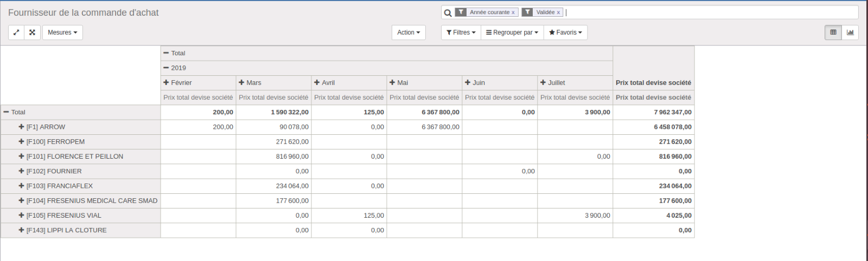Open the Action dropdown

tap(409, 32)
